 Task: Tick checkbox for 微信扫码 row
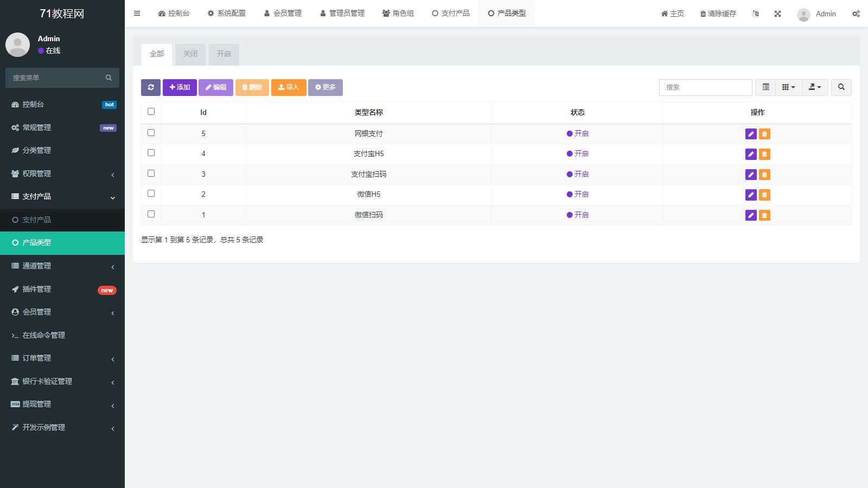pyautogui.click(x=151, y=214)
